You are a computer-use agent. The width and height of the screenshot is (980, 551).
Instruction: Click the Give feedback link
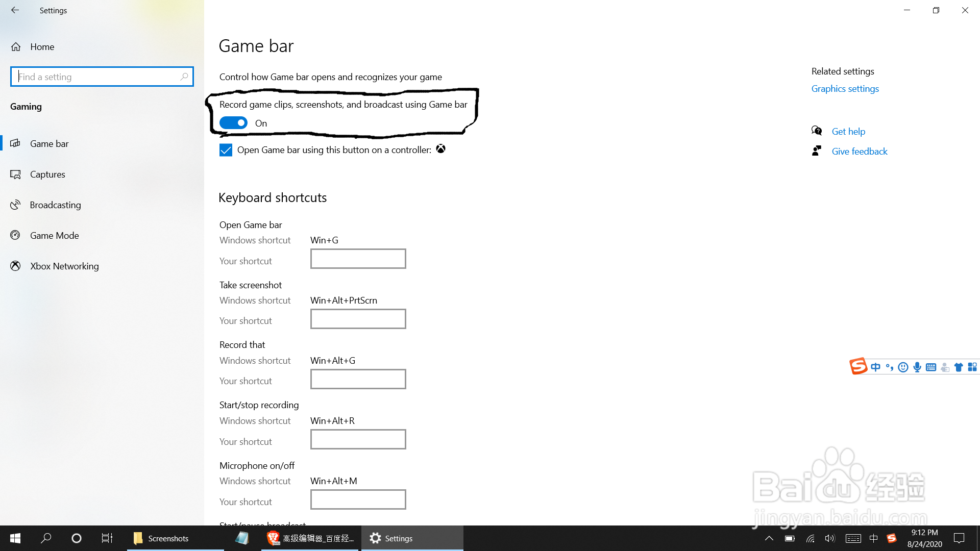click(859, 152)
